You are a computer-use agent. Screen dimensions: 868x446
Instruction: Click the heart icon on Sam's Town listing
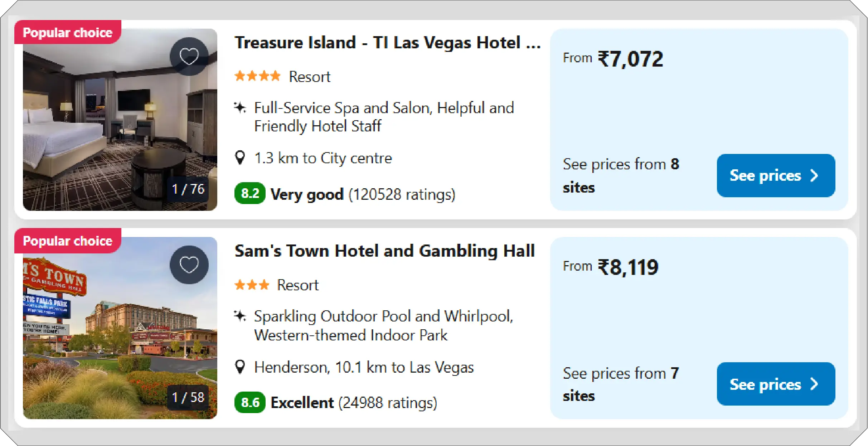point(189,265)
